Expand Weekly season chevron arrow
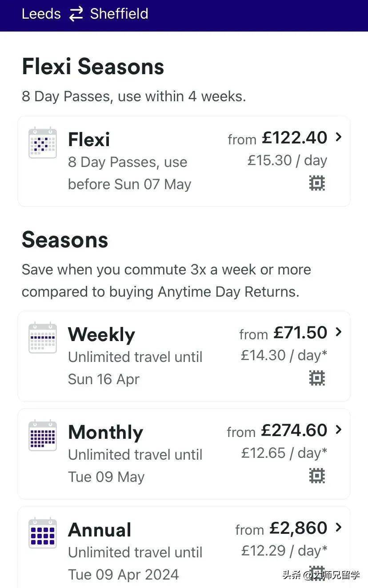 [x=339, y=332]
